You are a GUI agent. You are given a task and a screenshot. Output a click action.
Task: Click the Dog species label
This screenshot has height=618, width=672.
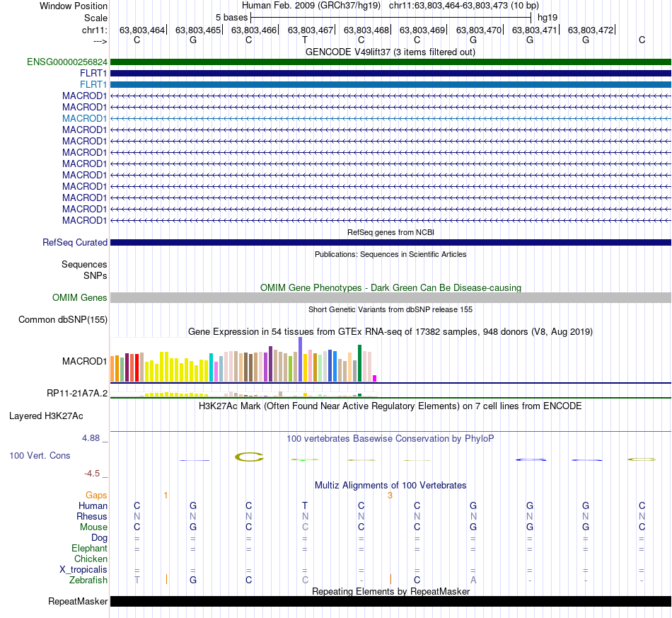[x=99, y=538]
